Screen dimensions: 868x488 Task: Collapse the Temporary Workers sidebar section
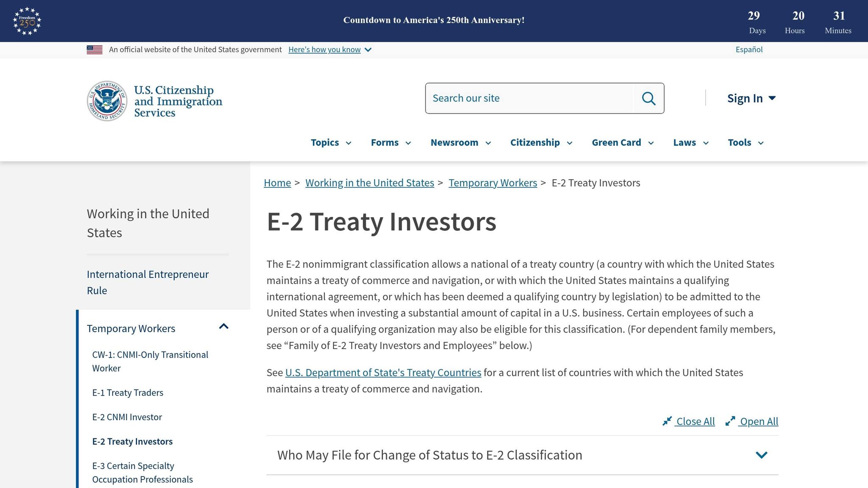[x=224, y=326]
